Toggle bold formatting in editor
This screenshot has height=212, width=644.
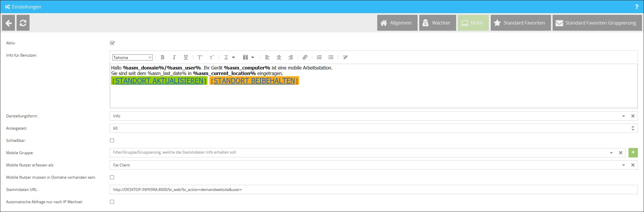pyautogui.click(x=163, y=57)
